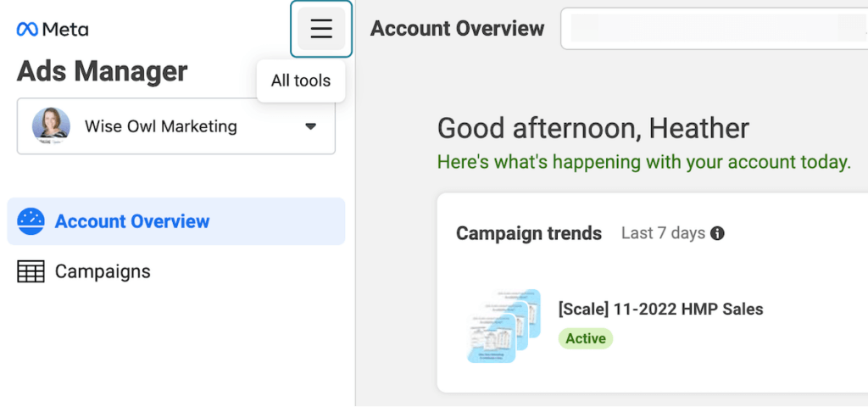Image resolution: width=868 pixels, height=407 pixels.
Task: Click the search field beside Account Overview
Action: coord(714,29)
